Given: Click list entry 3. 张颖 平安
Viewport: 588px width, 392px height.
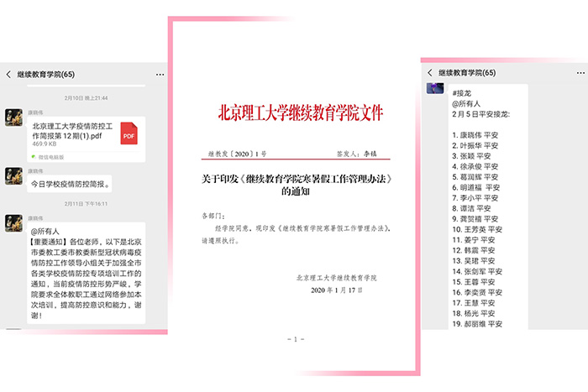Looking at the screenshot, I should pyautogui.click(x=471, y=156).
